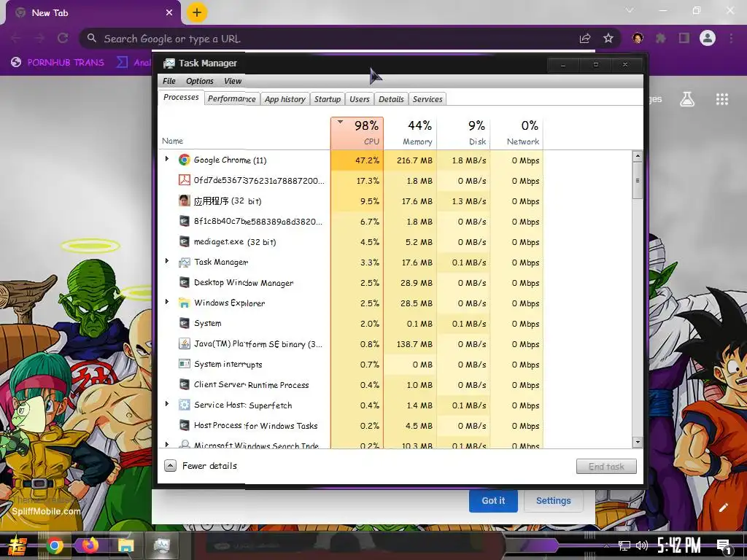
Task: Click the System process icon
Action: (x=184, y=323)
